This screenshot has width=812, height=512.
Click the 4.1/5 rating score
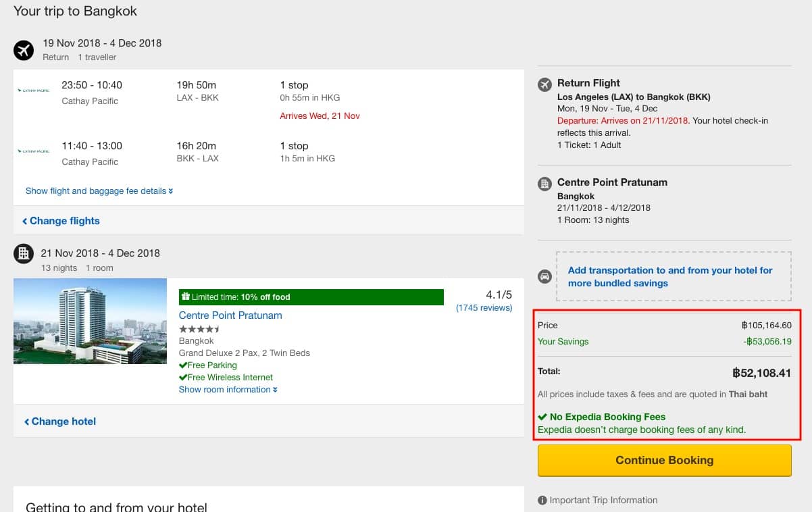[499, 295]
